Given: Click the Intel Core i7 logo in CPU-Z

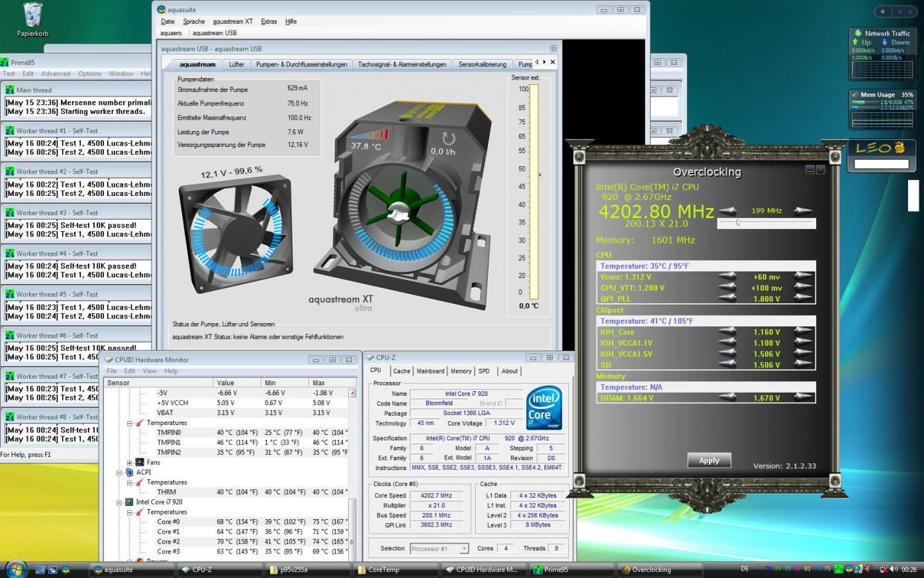Looking at the screenshot, I should 544,408.
